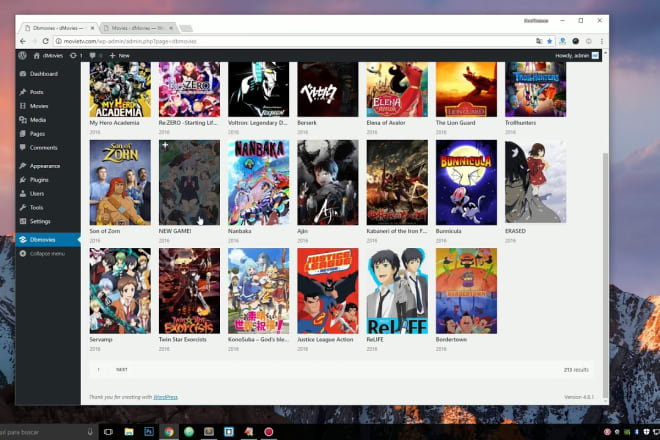Select Kabaneri of the Iron Fortress poster
Image resolution: width=660 pixels, height=440 pixels.
tap(397, 182)
